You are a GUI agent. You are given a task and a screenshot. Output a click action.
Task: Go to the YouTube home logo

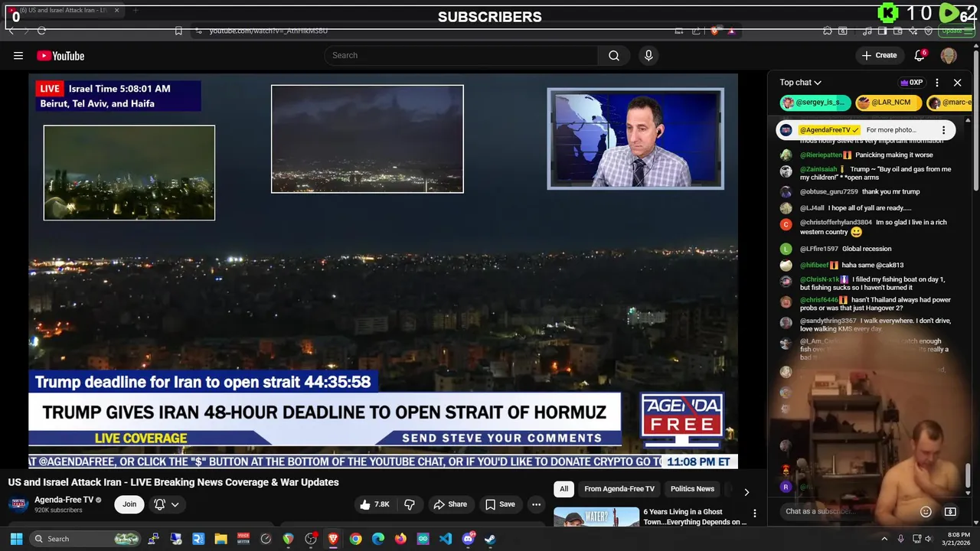[x=60, y=56]
